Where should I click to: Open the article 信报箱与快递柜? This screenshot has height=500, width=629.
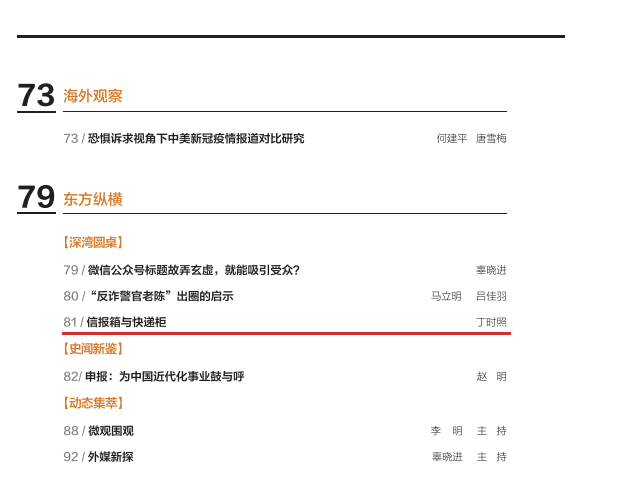click(126, 322)
